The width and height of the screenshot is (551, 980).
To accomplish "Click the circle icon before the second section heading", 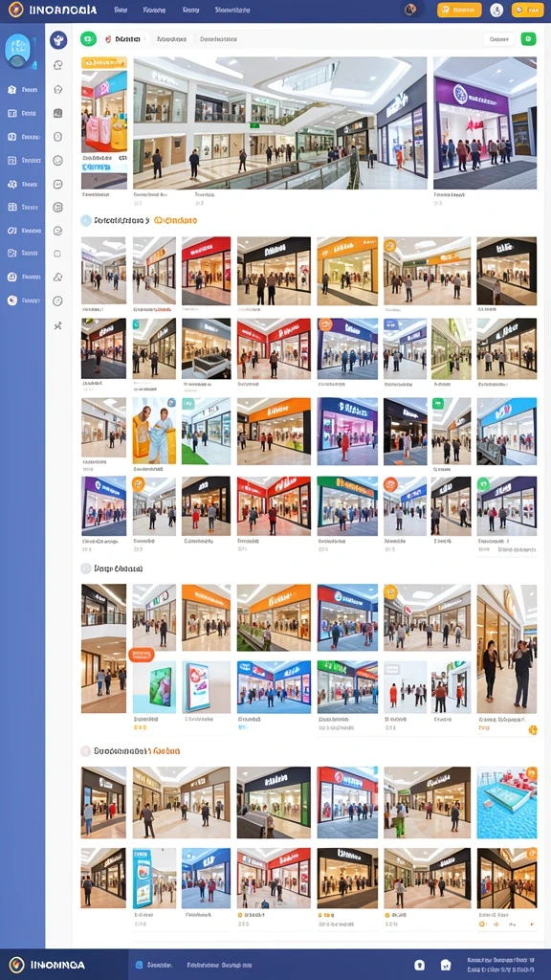I will pyautogui.click(x=86, y=568).
